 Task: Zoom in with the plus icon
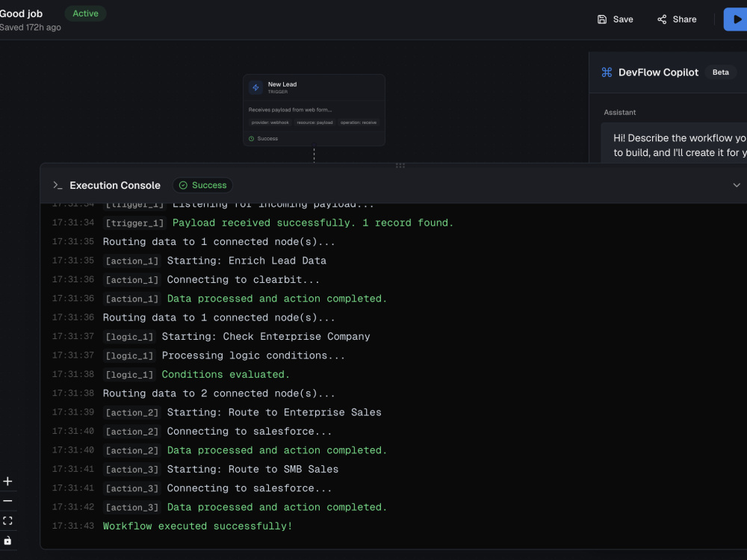pyautogui.click(x=7, y=482)
